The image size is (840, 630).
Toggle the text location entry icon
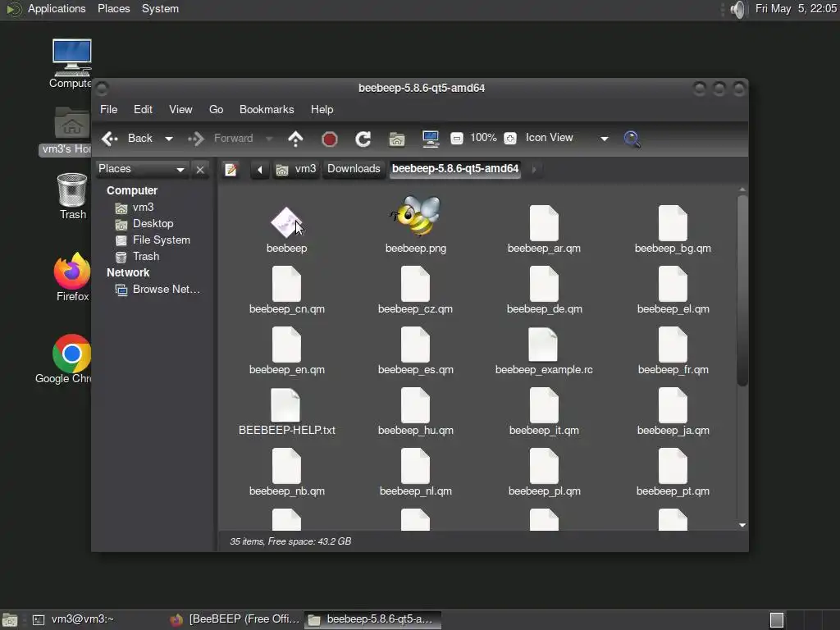click(231, 169)
